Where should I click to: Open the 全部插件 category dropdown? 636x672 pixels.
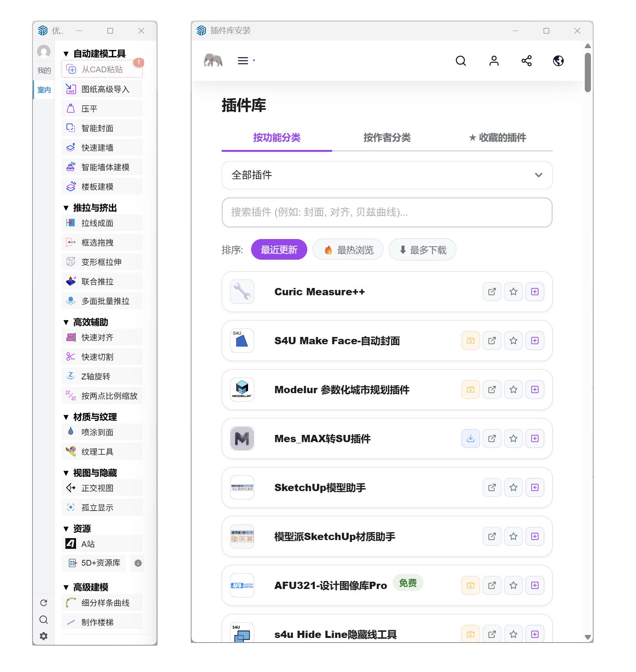click(387, 175)
